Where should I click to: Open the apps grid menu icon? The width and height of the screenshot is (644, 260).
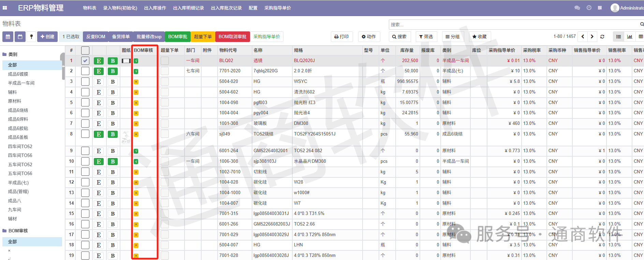[x=5, y=8]
